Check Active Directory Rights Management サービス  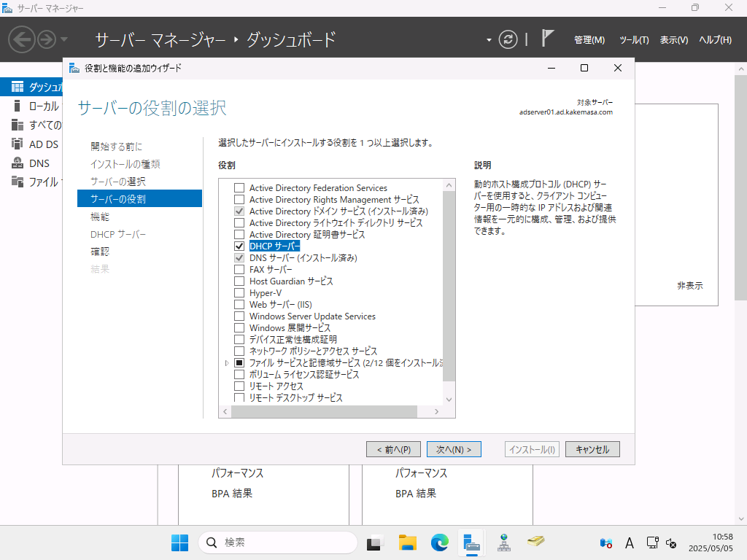[x=239, y=200]
